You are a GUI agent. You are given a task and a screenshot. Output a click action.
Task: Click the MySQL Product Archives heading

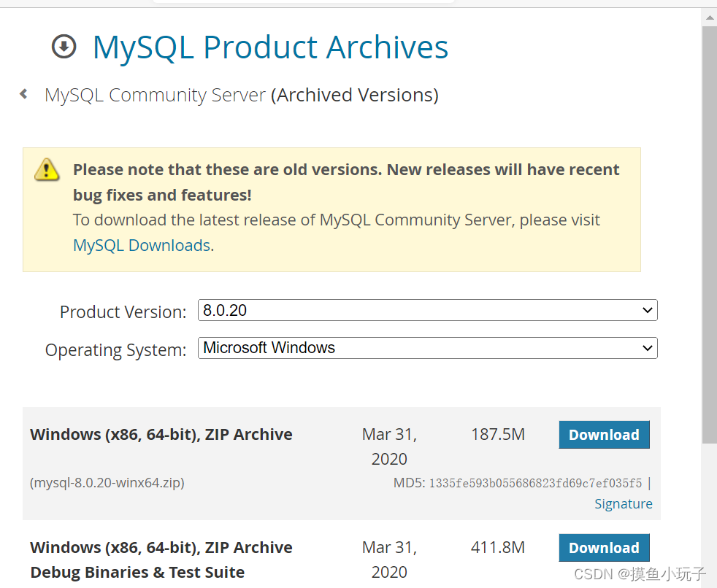tap(270, 47)
